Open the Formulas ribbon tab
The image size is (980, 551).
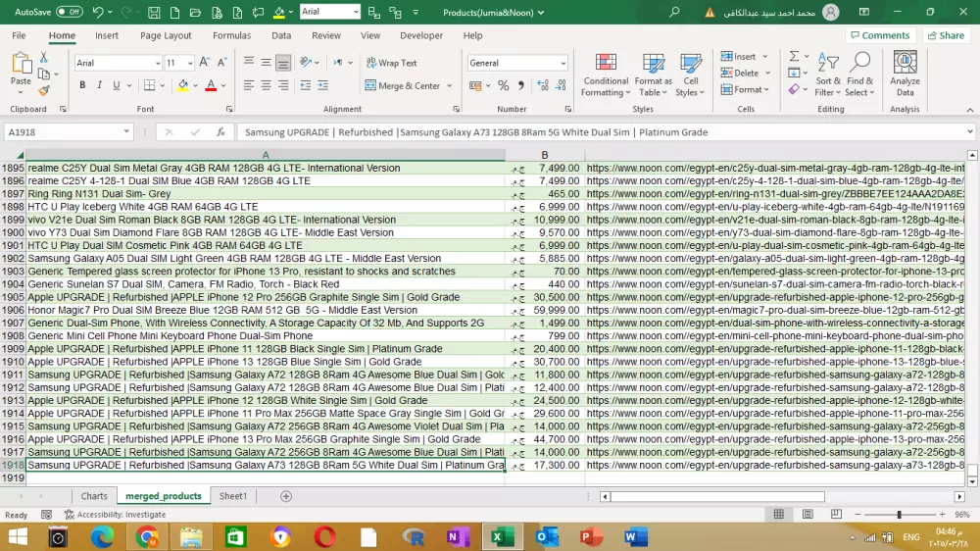231,35
